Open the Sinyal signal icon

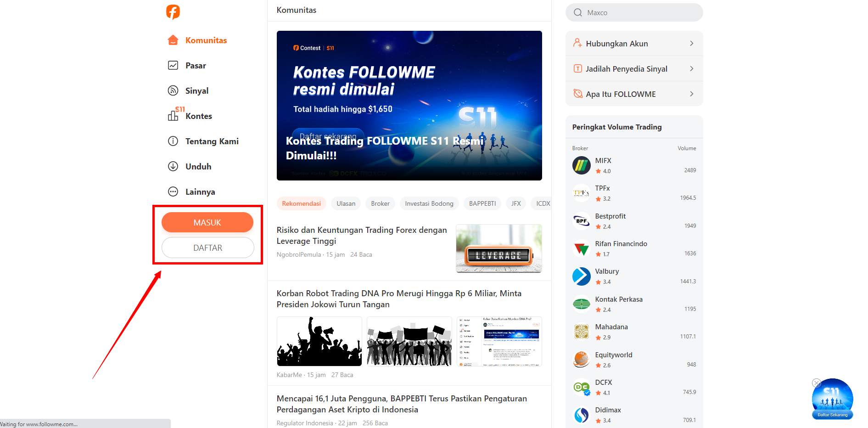tap(173, 90)
